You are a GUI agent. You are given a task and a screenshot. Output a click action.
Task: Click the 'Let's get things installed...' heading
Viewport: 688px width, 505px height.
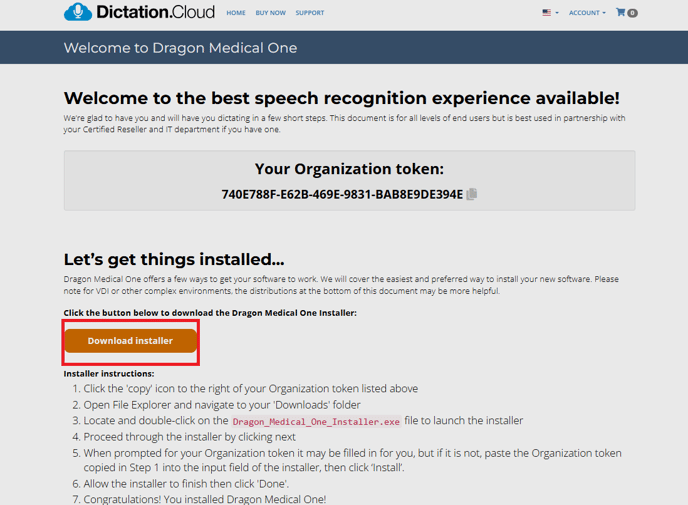click(x=174, y=259)
